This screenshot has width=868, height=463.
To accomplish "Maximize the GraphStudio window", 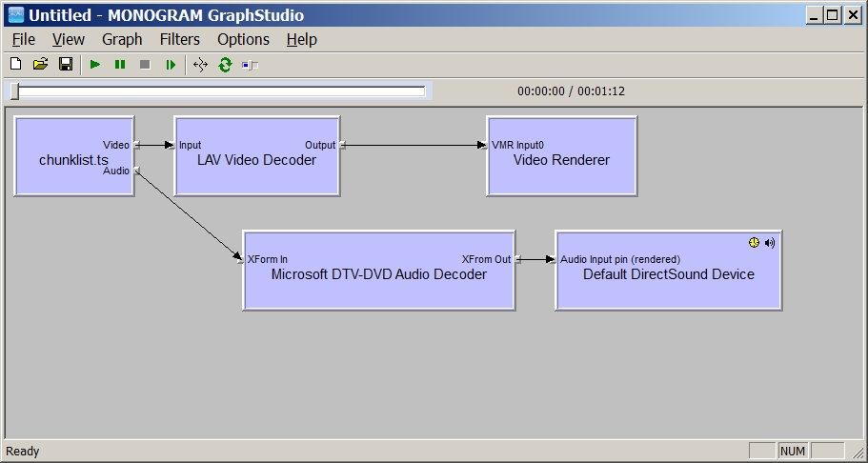I will 833,15.
